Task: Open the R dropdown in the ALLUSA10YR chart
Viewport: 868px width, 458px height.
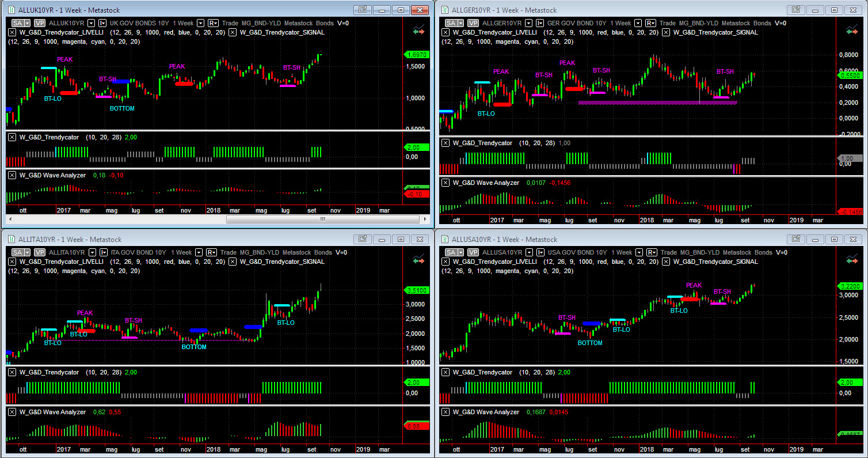Action: [x=650, y=252]
